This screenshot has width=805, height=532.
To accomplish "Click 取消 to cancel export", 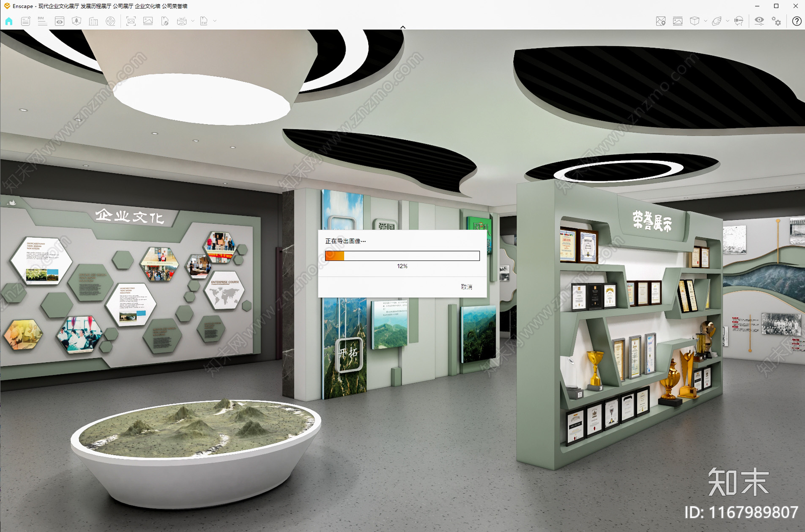I will click(x=466, y=287).
